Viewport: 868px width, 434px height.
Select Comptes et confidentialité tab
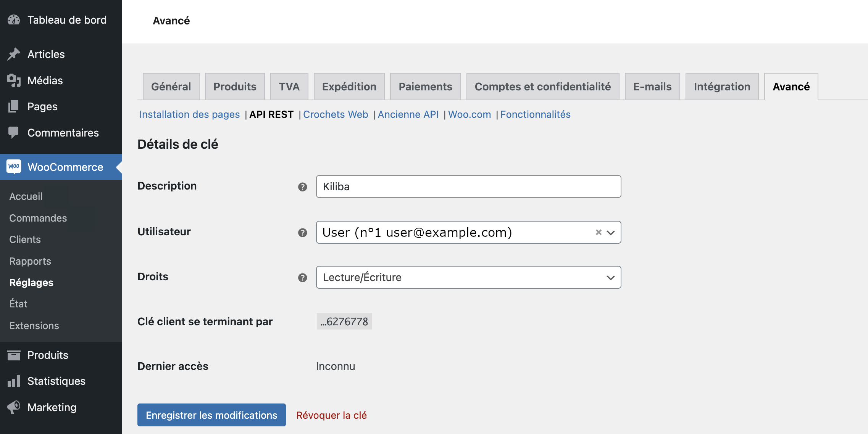coord(542,87)
